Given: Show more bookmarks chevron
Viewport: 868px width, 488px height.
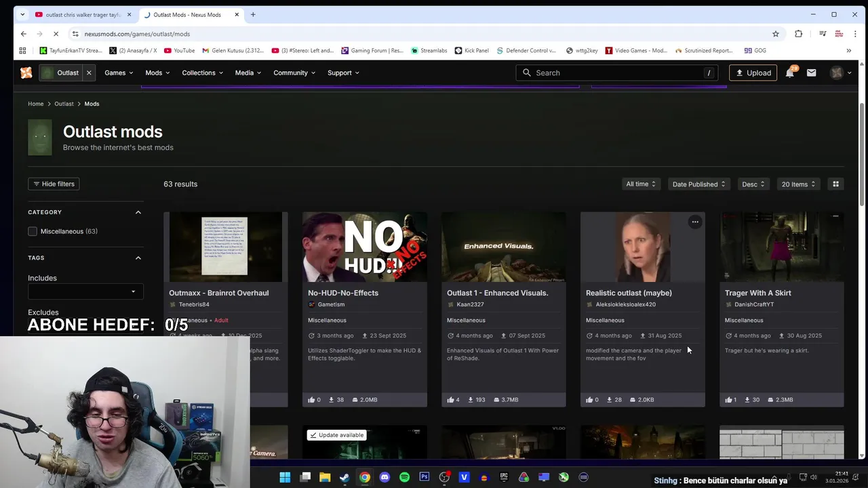Looking at the screenshot, I should tap(848, 50).
